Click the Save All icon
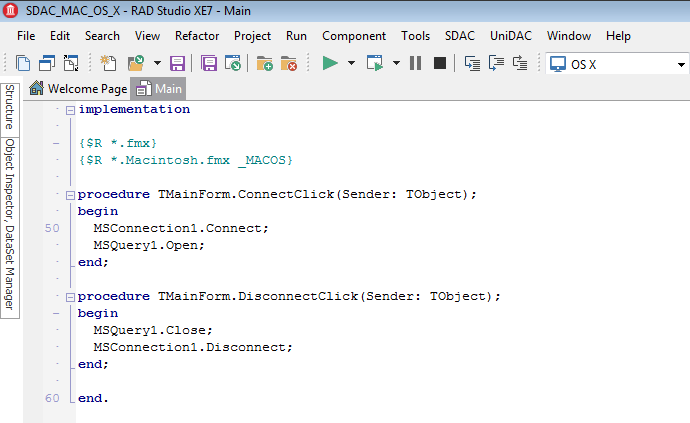Screen dimensions: 690x423 (x=209, y=63)
